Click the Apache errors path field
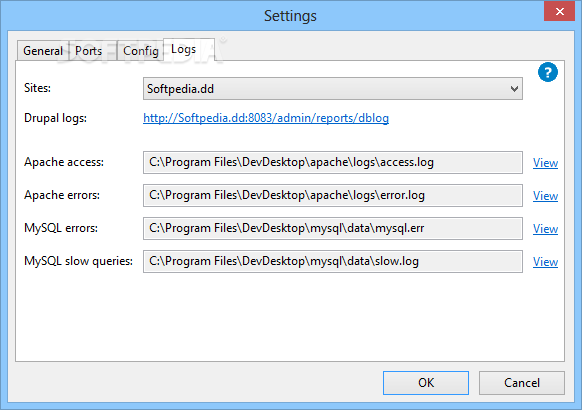This screenshot has width=582, height=410. click(x=333, y=195)
